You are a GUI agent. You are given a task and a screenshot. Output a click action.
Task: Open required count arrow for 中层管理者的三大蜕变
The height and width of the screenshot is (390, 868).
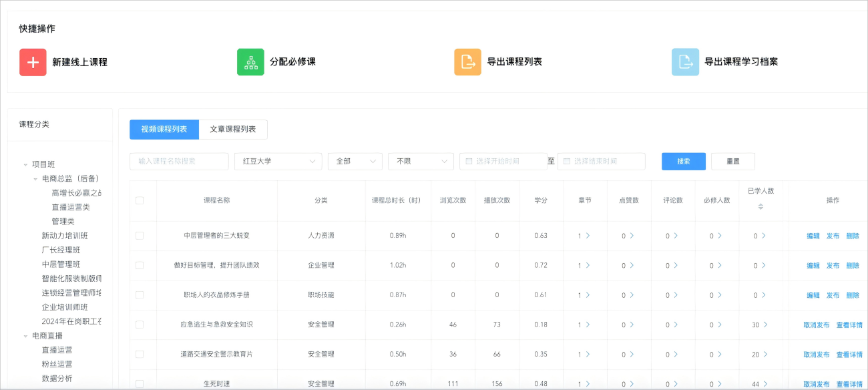tap(720, 236)
